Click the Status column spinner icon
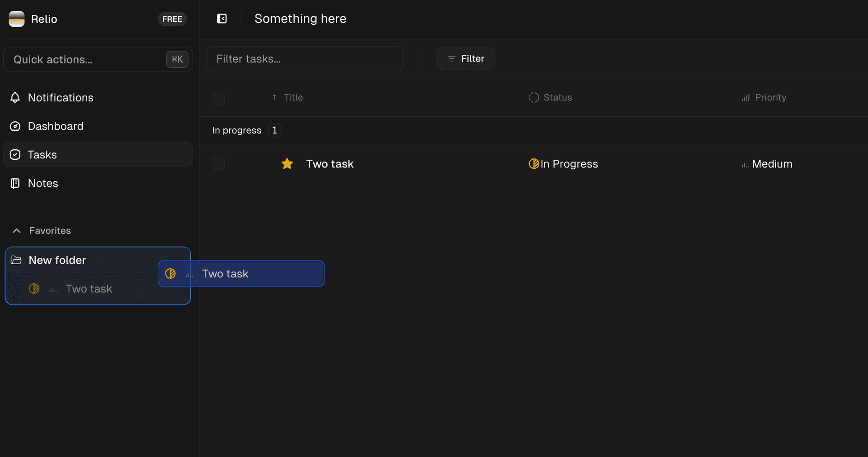Image resolution: width=868 pixels, height=457 pixels. pos(533,97)
